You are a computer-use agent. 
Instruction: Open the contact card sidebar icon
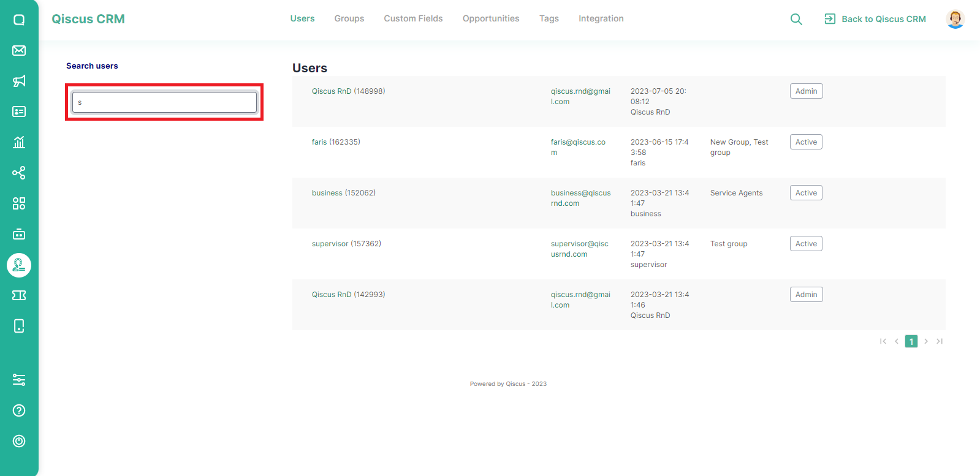point(19,111)
